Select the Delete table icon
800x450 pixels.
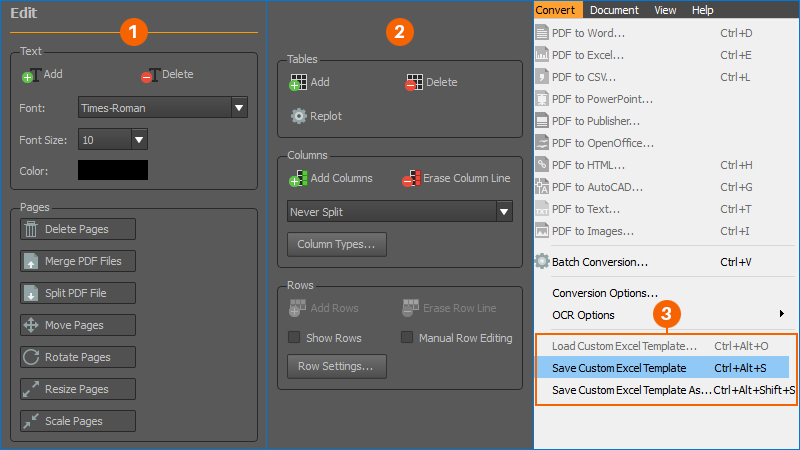[x=414, y=83]
